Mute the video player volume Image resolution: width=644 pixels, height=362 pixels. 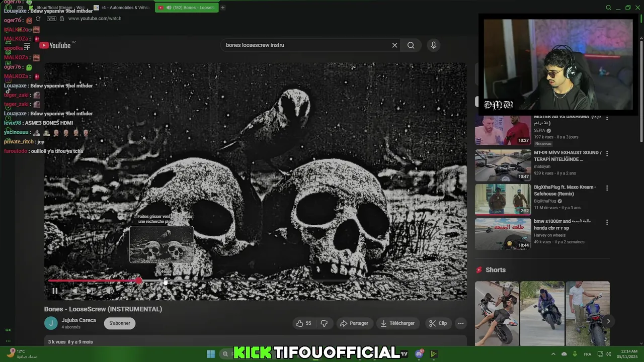pos(109,291)
